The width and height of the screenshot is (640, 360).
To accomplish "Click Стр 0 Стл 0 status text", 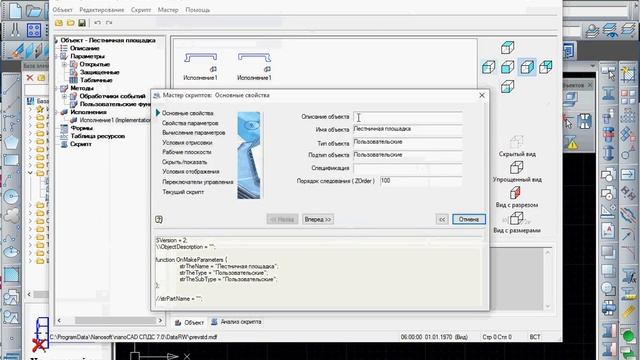I will click(497, 337).
